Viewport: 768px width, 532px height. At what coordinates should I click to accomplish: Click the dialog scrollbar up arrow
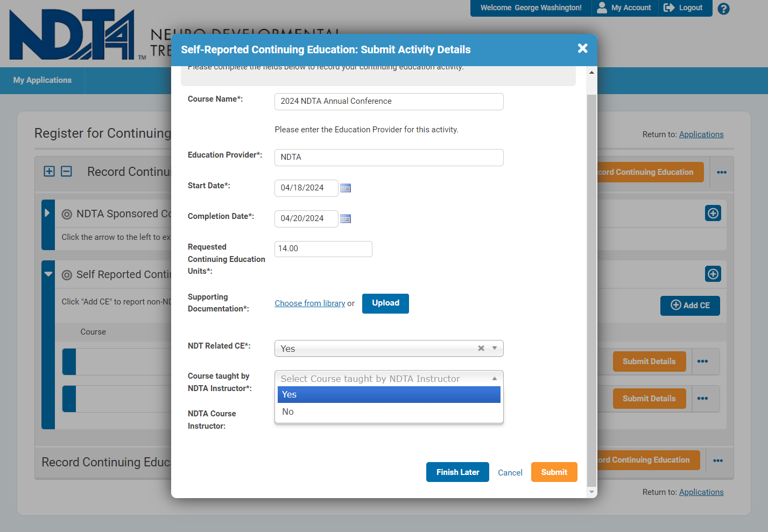[591, 72]
